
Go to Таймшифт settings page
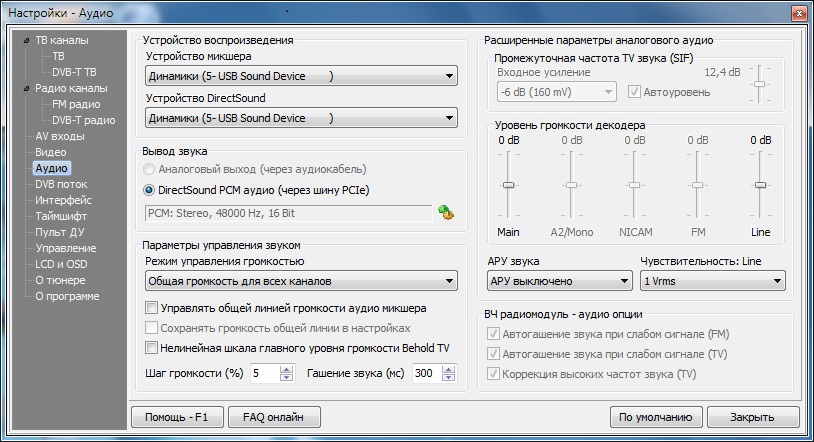click(x=62, y=216)
